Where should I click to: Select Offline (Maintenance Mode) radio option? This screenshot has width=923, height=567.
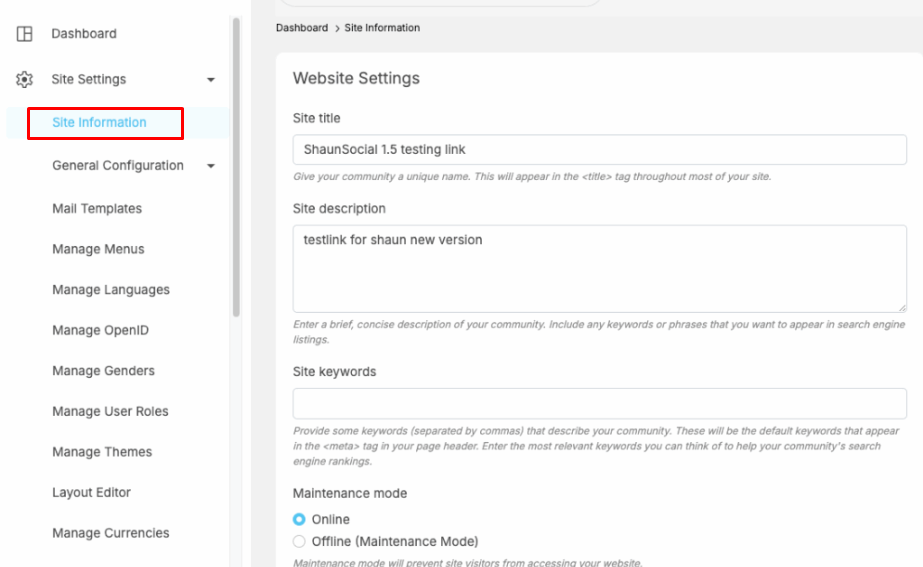point(299,542)
